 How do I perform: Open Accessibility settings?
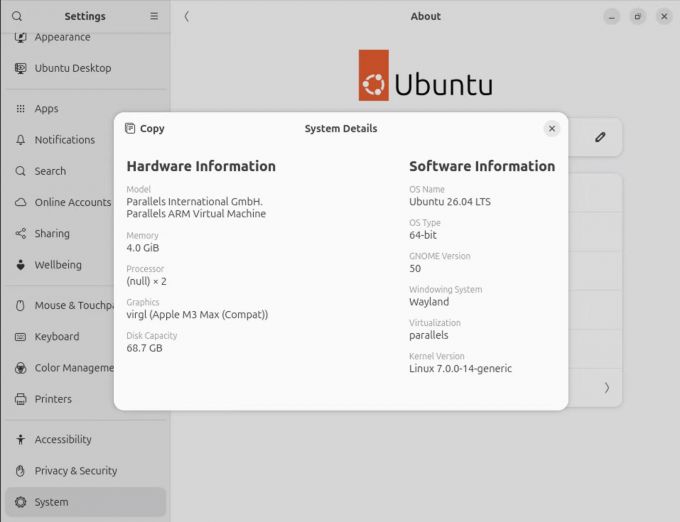pyautogui.click(x=85, y=439)
